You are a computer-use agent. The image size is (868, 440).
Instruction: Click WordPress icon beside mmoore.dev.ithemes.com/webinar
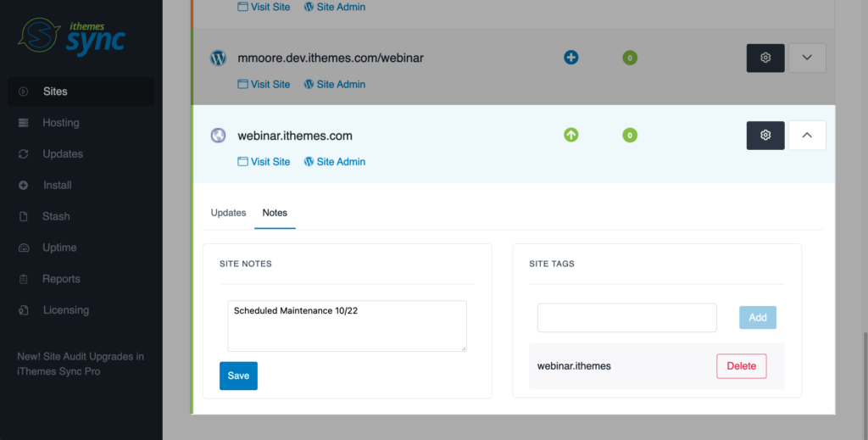(218, 58)
